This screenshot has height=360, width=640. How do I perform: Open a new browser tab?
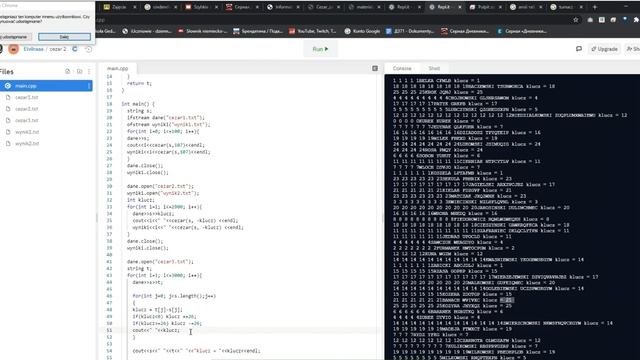tap(595, 7)
